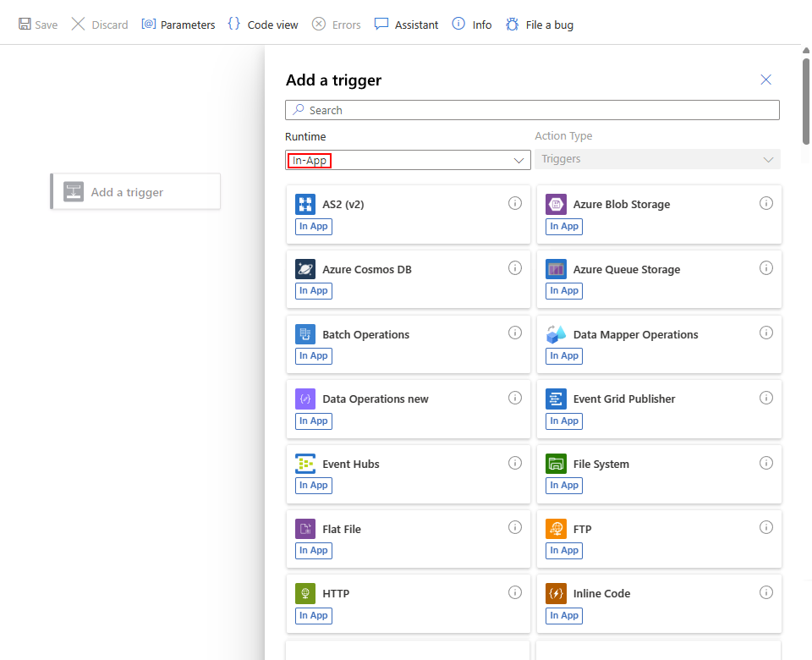This screenshot has height=660, width=812.
Task: Expand the Runtime dropdown
Action: 408,160
